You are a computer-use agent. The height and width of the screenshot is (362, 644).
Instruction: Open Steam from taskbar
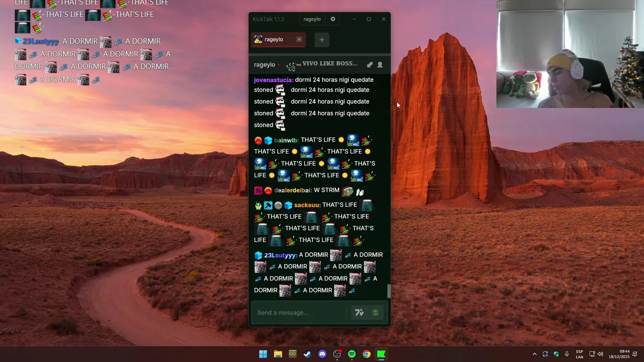[307, 354]
